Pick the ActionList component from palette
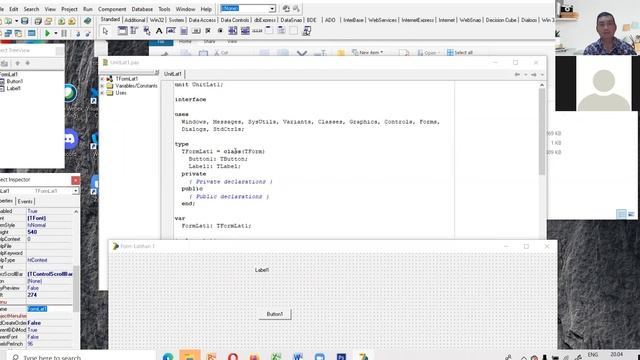This screenshot has width=640, height=360. point(307,31)
